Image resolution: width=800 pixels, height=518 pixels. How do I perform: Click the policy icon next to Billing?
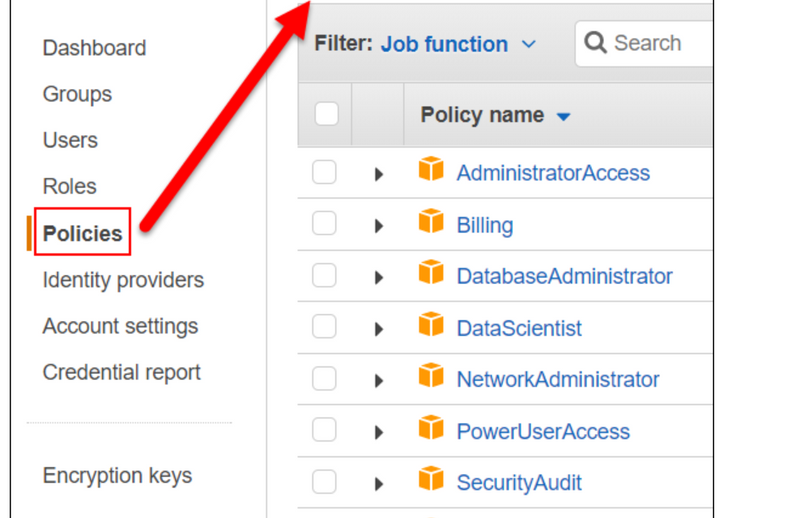(x=431, y=222)
